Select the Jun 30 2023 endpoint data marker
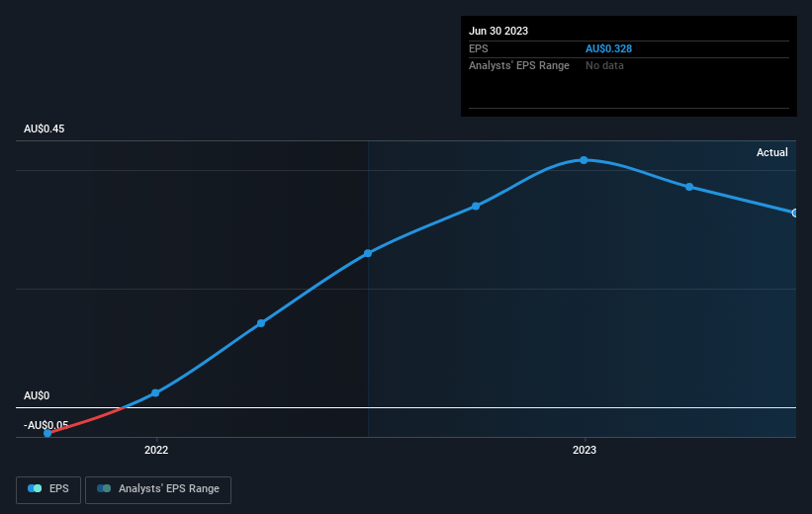 [x=795, y=213]
